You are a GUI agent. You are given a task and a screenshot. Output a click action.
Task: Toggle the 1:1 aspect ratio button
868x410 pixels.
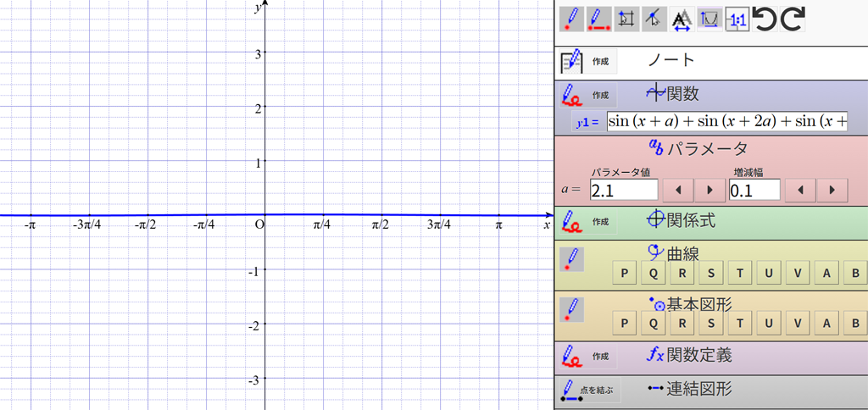point(737,19)
